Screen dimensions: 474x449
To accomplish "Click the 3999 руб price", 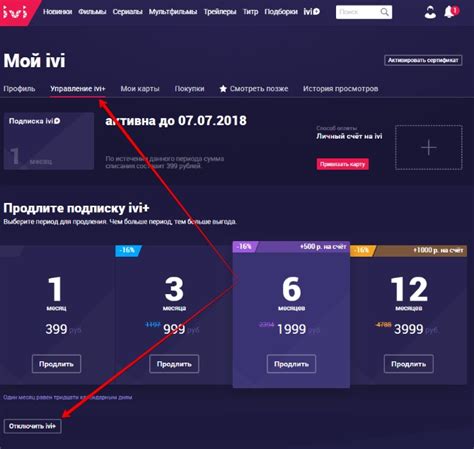I will 416,329.
